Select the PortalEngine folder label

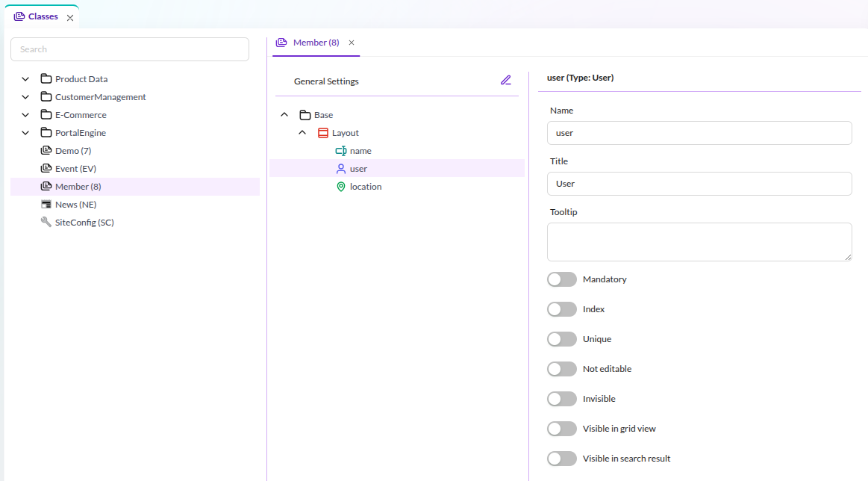[81, 133]
